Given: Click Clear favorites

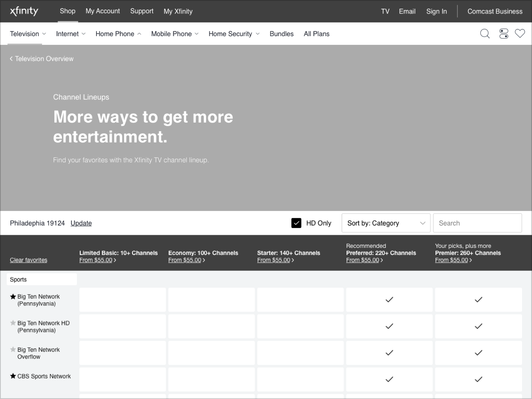Looking at the screenshot, I should 29,260.
